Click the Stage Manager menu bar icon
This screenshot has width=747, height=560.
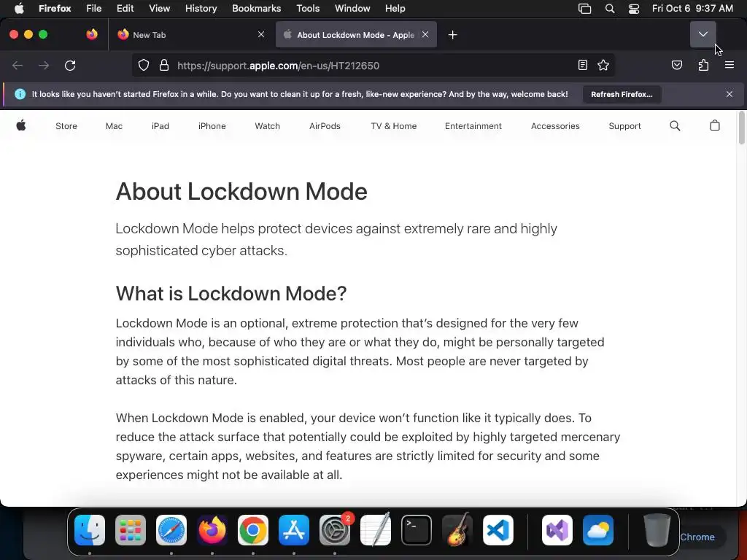tap(584, 9)
